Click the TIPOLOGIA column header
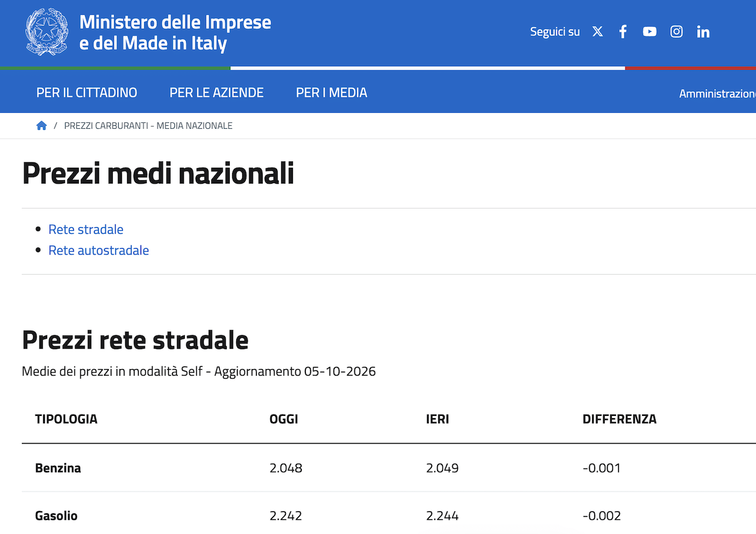The height and width of the screenshot is (534, 756). pos(66,419)
